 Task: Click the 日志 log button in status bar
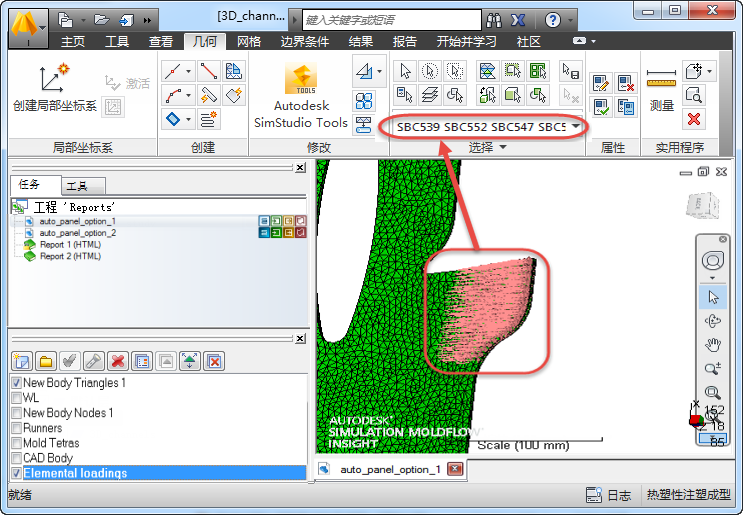click(x=608, y=495)
